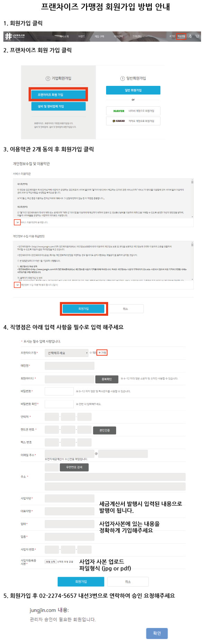Click the 설비 및 장비업체 가입 button
Viewport: 208px width, 644px height.
[58, 106]
